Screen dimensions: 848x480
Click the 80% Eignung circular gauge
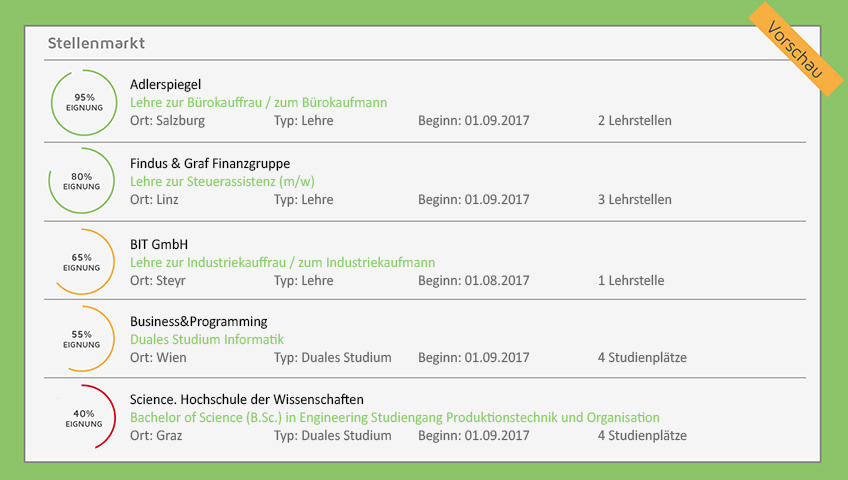point(82,181)
